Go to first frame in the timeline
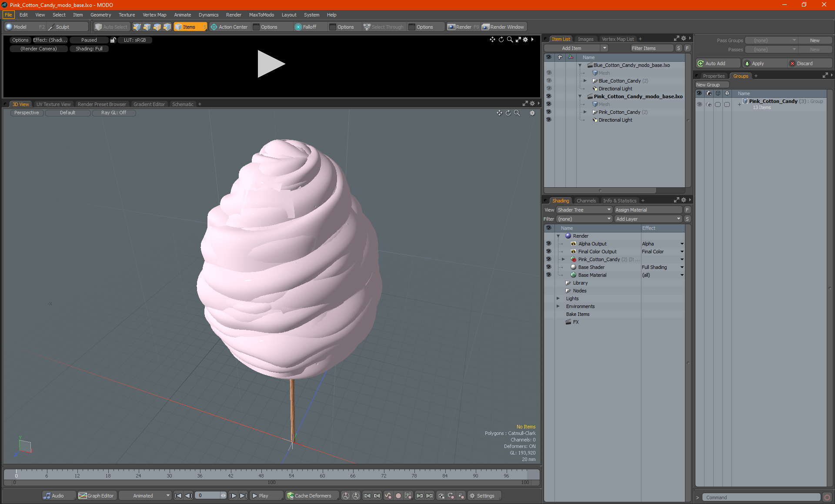The height and width of the screenshot is (504, 835). pos(178,496)
